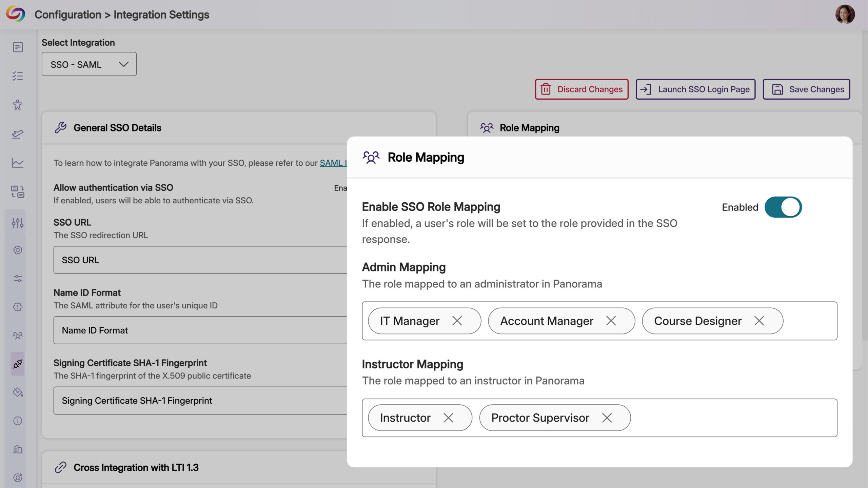Follow the SAML integration guide link
868x488 pixels.
click(x=333, y=163)
